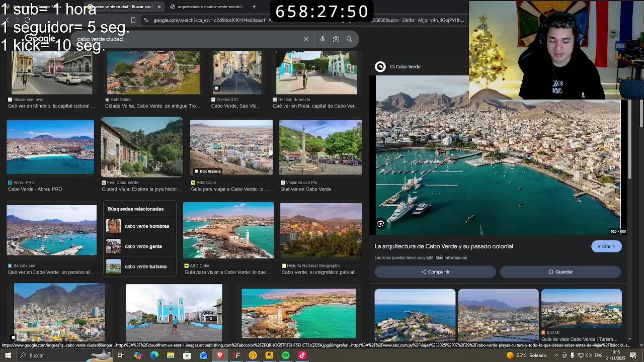Open the Viajando con Pío plaza thumbnail
The height and width of the screenshot is (362, 644).
[320, 147]
